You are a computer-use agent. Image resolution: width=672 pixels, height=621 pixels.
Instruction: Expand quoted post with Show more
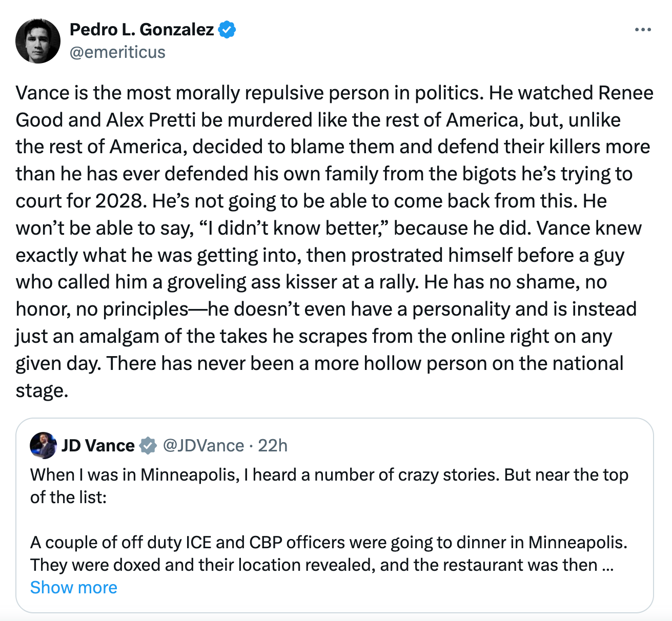73,587
